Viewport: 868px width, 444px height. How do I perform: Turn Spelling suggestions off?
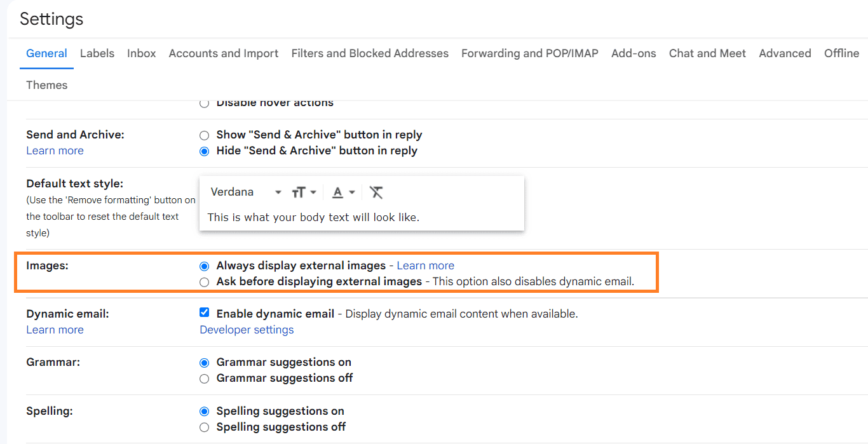[204, 427]
